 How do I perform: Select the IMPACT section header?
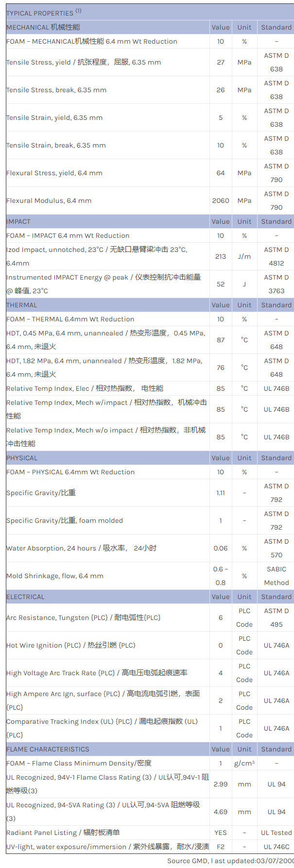18,221
